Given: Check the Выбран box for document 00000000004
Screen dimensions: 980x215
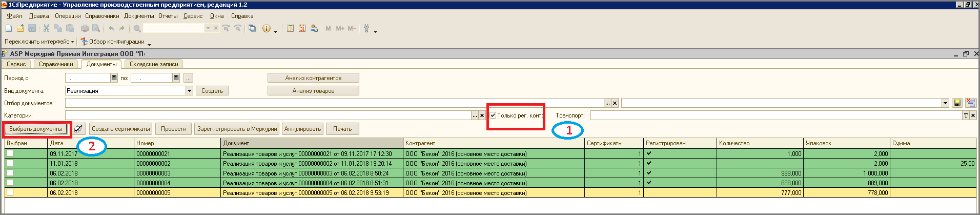Looking at the screenshot, I should (10, 183).
